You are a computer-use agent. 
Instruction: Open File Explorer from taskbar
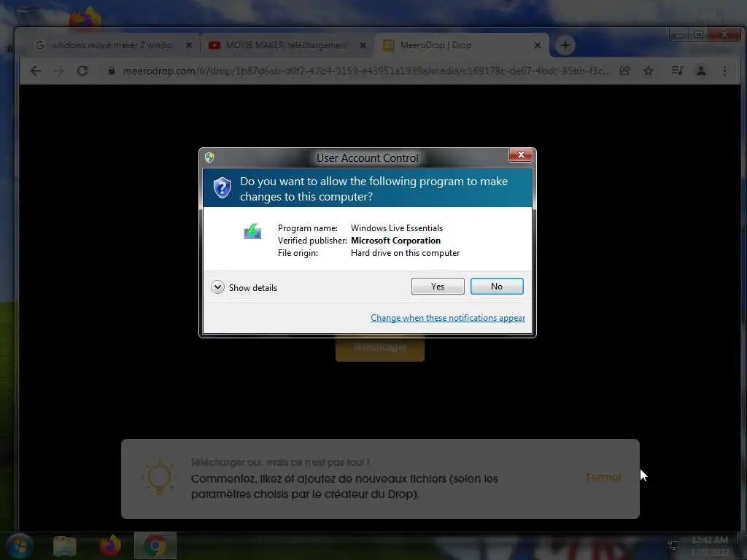65,546
